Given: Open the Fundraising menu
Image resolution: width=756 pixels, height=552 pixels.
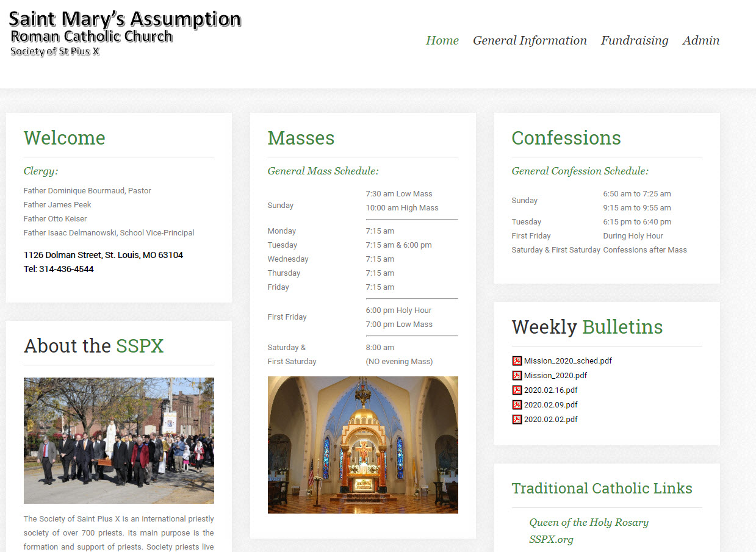Looking at the screenshot, I should [x=635, y=40].
